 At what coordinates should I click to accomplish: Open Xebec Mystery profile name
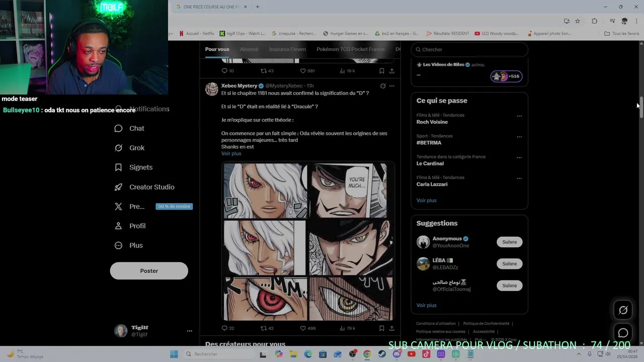click(239, 86)
